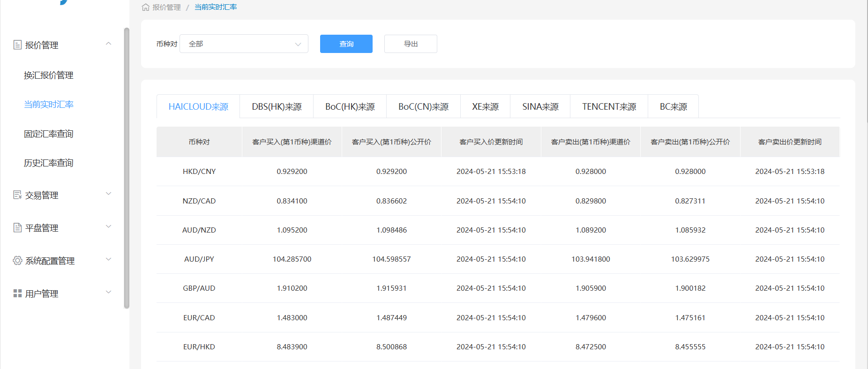Click 客户卖出(第1币种)渠道价 column header
868x369 pixels.
pos(591,142)
